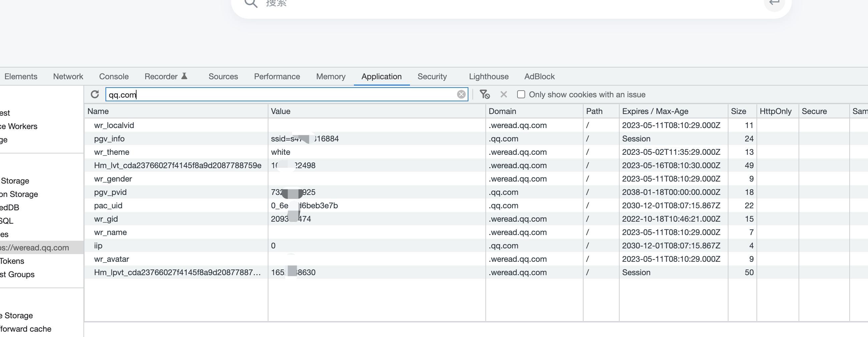Open the Security tab

(432, 77)
